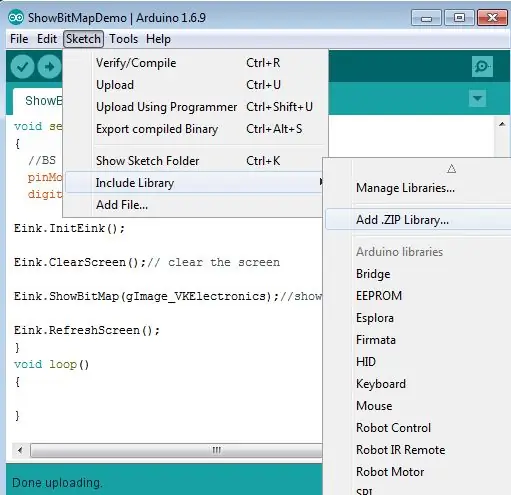Open the File menu
Image resolution: width=511 pixels, height=495 pixels.
click(19, 39)
